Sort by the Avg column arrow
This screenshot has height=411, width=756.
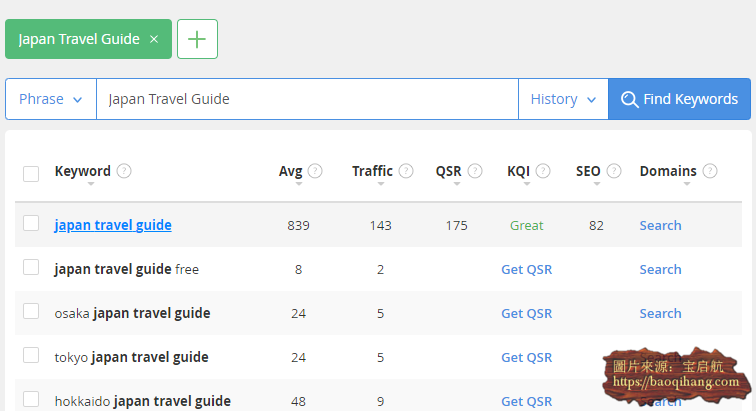coord(290,184)
